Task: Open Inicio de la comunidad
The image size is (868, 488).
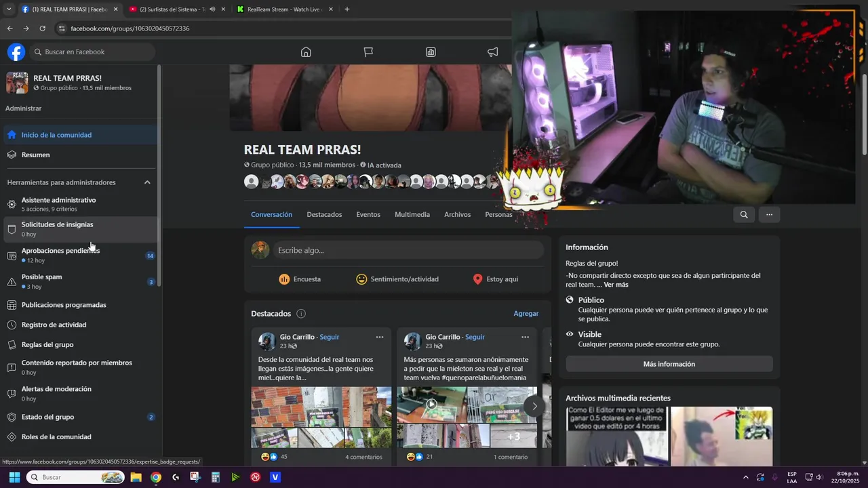Action: coord(80,135)
